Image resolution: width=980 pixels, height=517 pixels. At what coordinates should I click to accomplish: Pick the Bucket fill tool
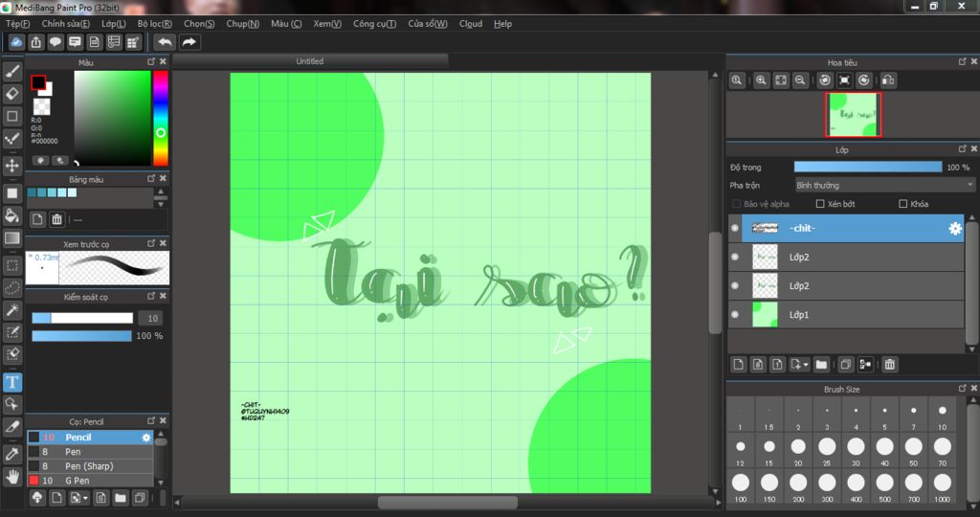(x=11, y=215)
